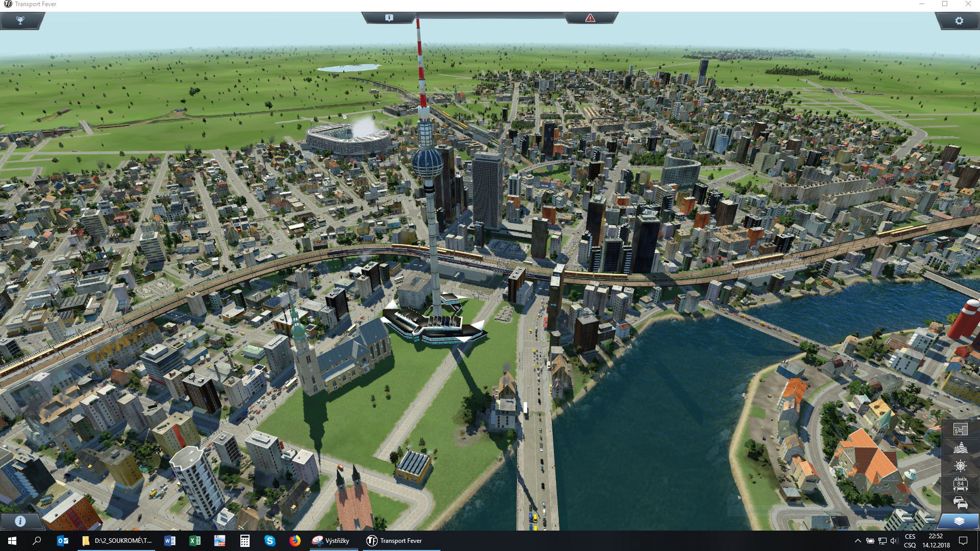Open the network status icon
980x551 pixels.
[882, 541]
